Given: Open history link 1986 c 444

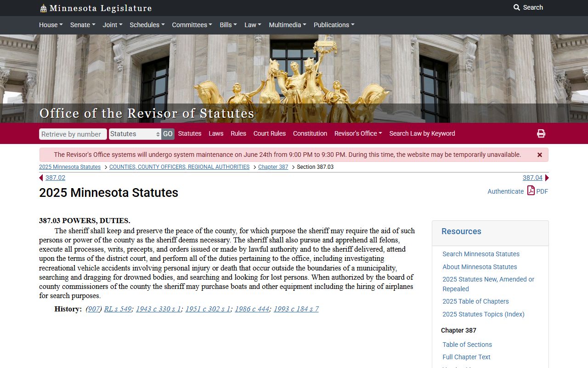Looking at the screenshot, I should pos(252,309).
